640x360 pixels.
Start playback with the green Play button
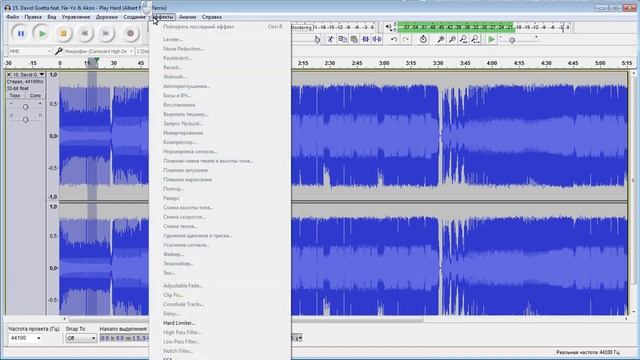[42, 33]
